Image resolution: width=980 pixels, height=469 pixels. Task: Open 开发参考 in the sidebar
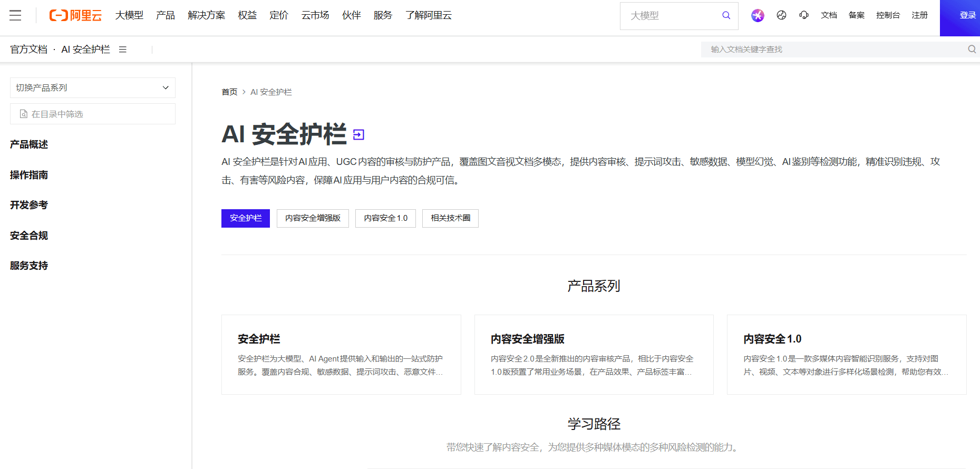pyautogui.click(x=29, y=205)
